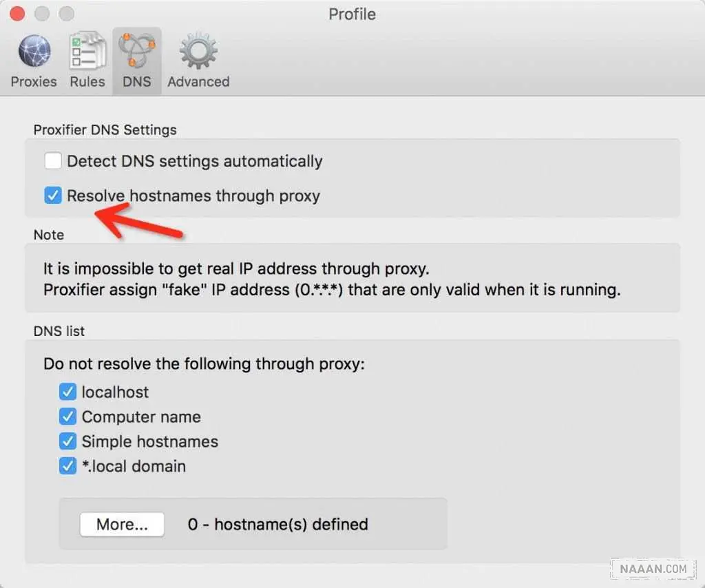Click the Rules tab label text
The width and height of the screenshot is (705, 588).
pyautogui.click(x=87, y=82)
